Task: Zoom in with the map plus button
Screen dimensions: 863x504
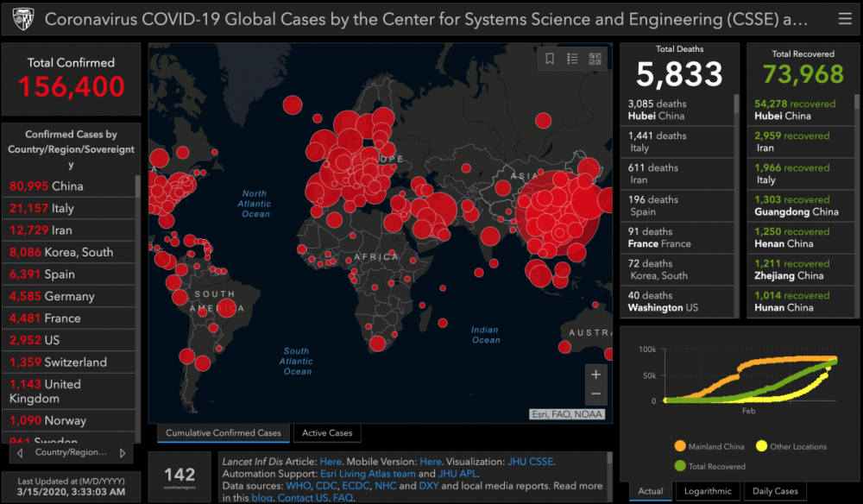Action: 595,375
